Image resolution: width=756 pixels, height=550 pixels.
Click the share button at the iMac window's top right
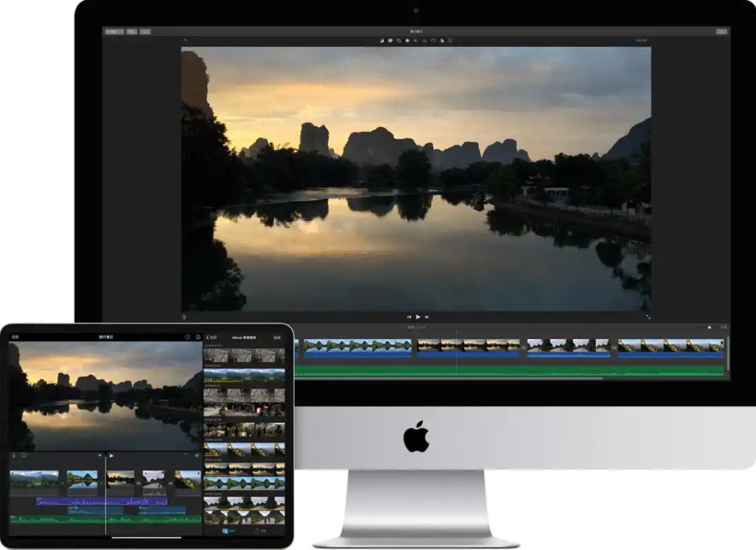(721, 32)
